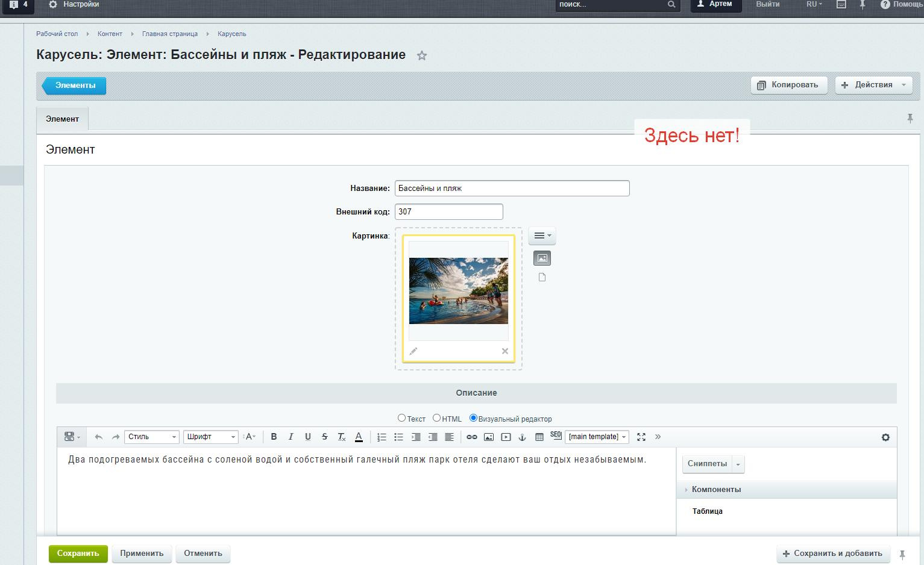Click the pin icon in top bar
924x565 pixels.
coord(863,4)
